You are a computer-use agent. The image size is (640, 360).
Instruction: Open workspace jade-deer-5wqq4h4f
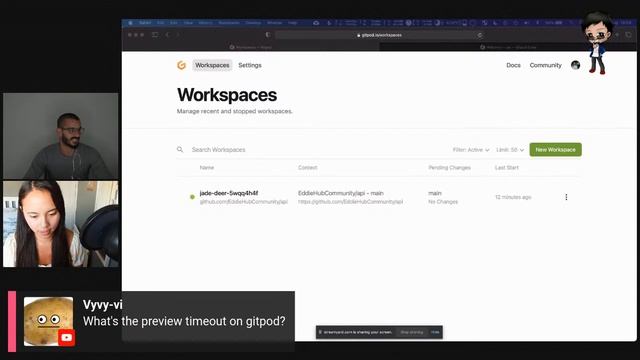pos(229,193)
